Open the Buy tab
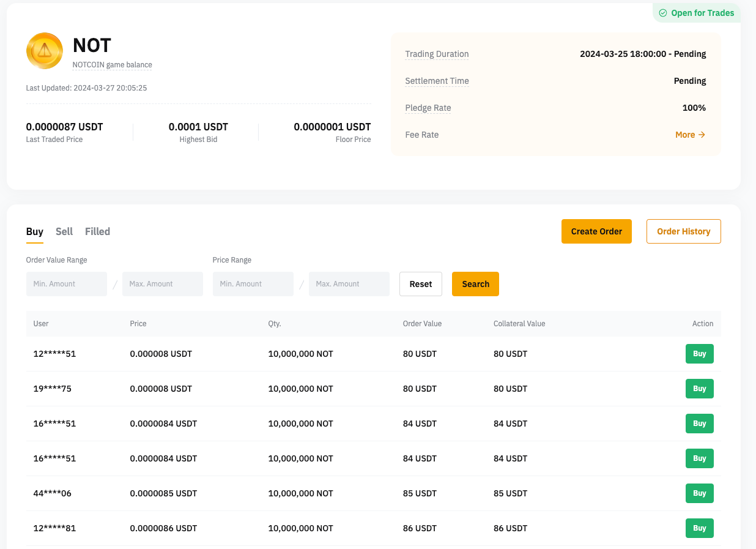This screenshot has height=549, width=756. point(35,231)
